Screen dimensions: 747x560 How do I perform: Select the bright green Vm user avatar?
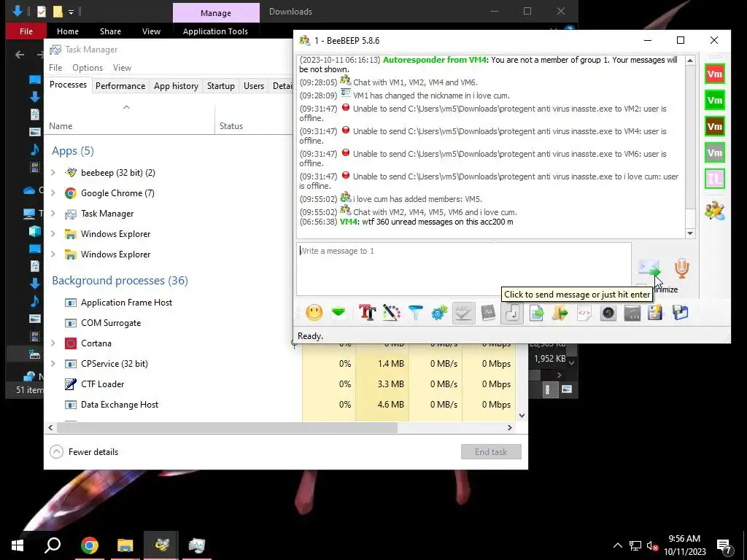(715, 101)
